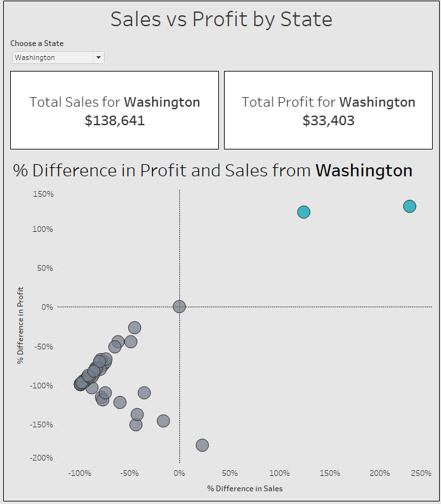
Task: Click the arrow on the Washington selector
Action: [98, 57]
